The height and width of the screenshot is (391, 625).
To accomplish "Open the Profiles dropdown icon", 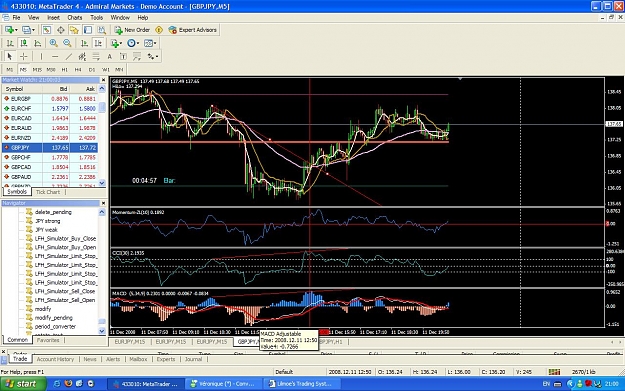I will [x=28, y=30].
